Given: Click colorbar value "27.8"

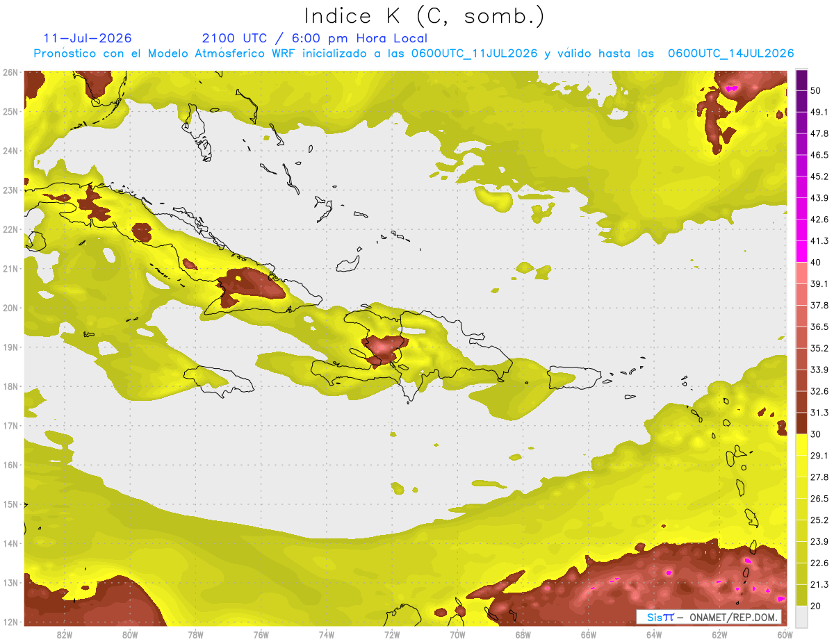Looking at the screenshot, I should [x=819, y=477].
